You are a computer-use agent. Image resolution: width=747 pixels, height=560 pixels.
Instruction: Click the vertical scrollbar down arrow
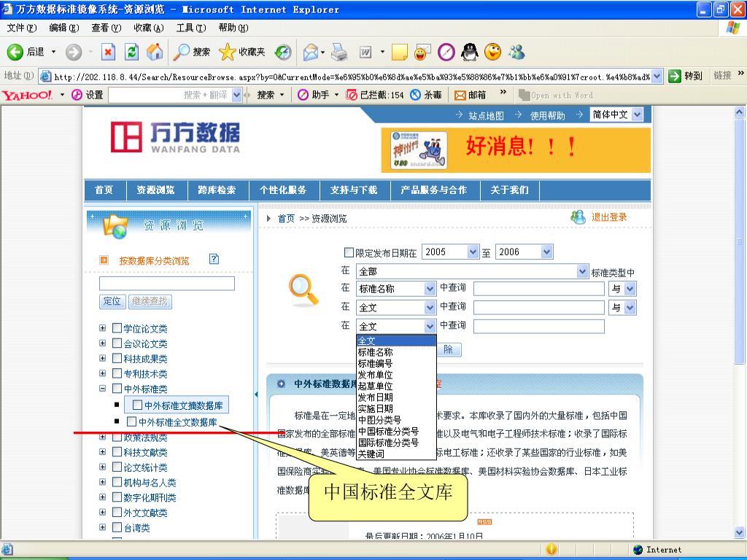pyautogui.click(x=740, y=532)
